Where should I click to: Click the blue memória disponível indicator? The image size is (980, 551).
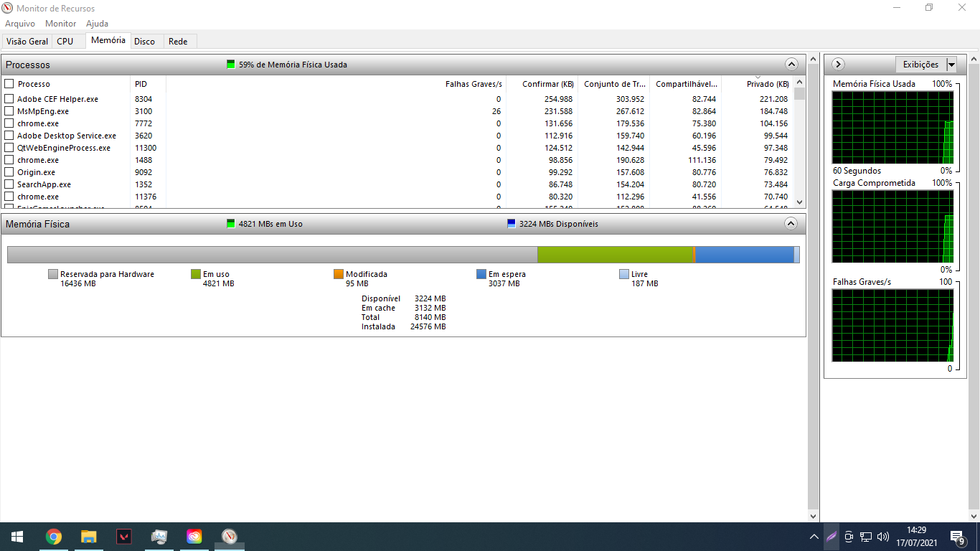click(511, 224)
